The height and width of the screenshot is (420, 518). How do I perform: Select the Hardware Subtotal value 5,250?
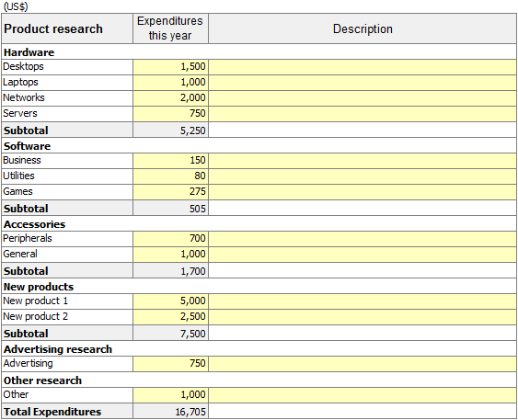pyautogui.click(x=170, y=130)
